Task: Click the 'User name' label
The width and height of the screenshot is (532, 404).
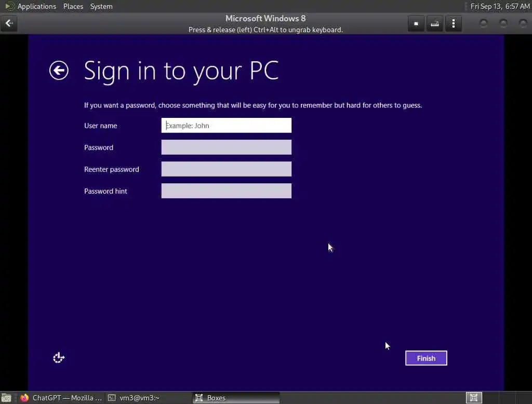Action: 100,126
